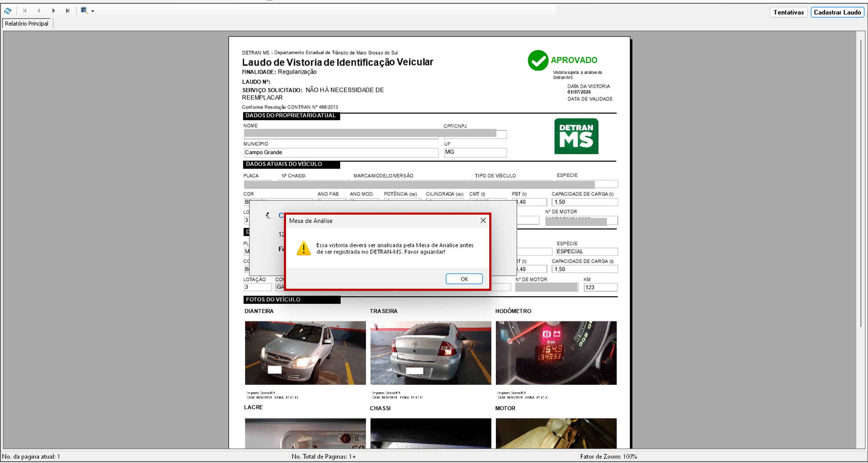
Task: Click the Município field Campo Grande
Action: click(x=341, y=153)
